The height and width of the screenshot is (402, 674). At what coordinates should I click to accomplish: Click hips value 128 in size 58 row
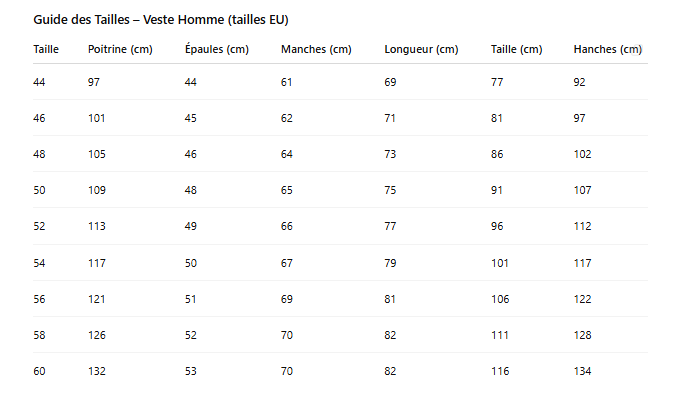[x=582, y=335]
